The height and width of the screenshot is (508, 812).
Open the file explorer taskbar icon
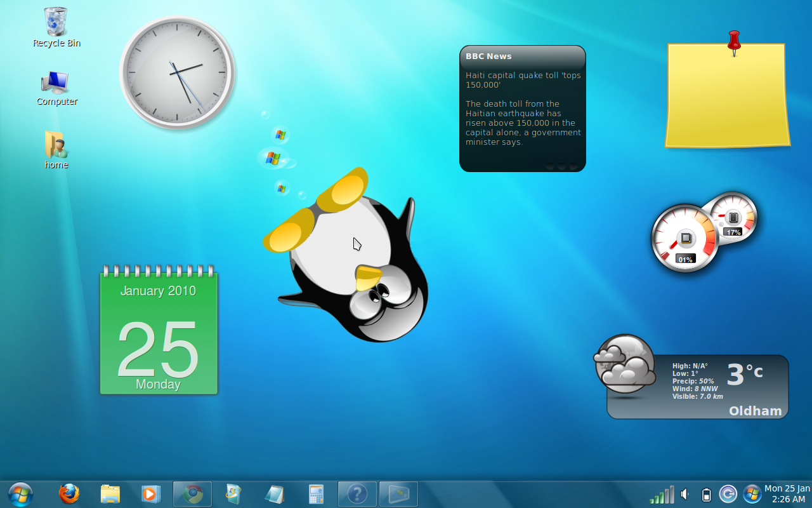tap(110, 494)
